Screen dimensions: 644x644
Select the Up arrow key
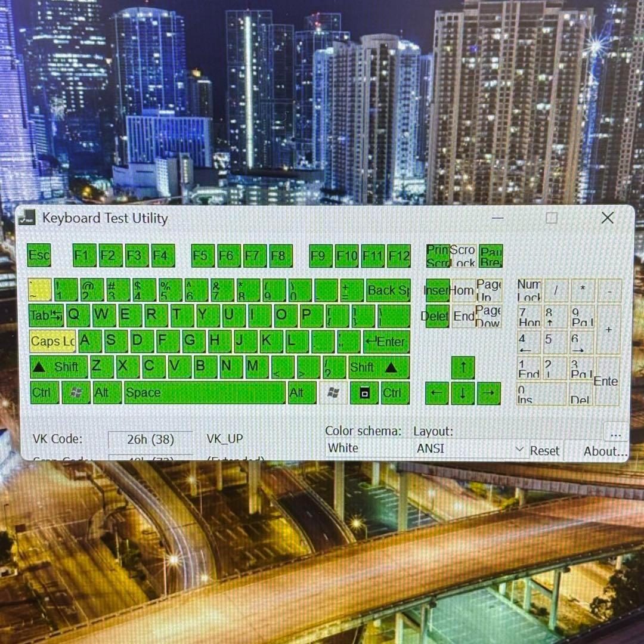point(463,367)
